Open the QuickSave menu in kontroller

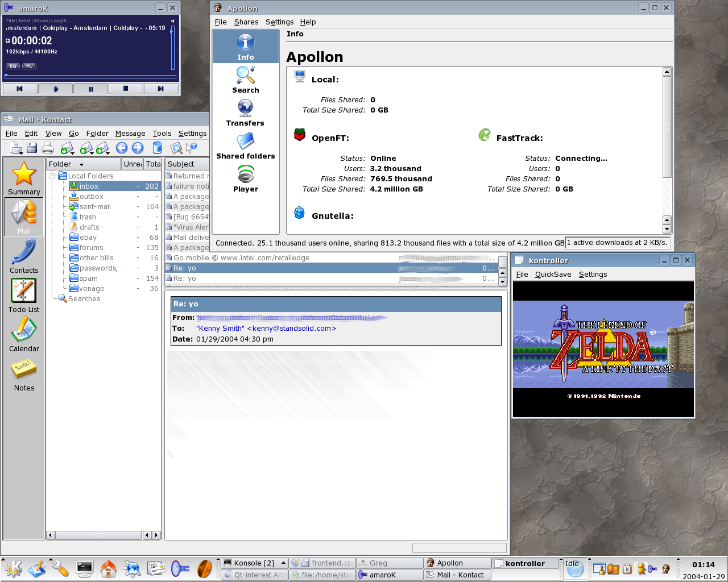[553, 275]
